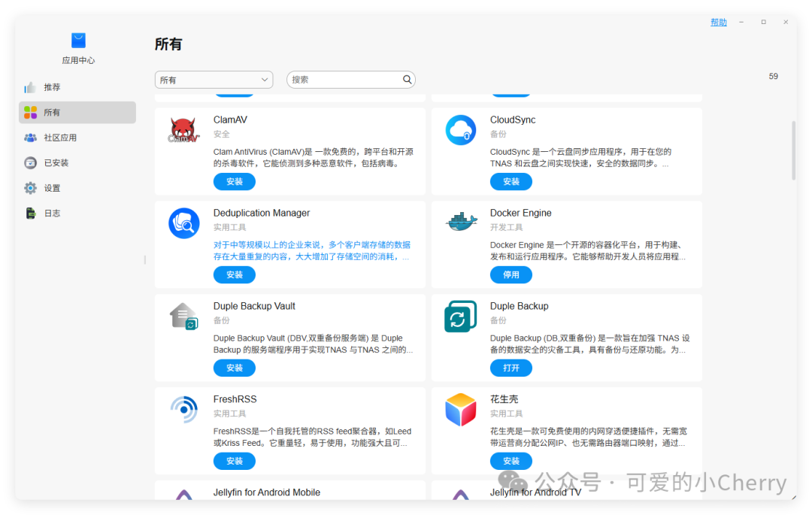
Task: Click the 已安装 installed icon
Action: [x=31, y=162]
